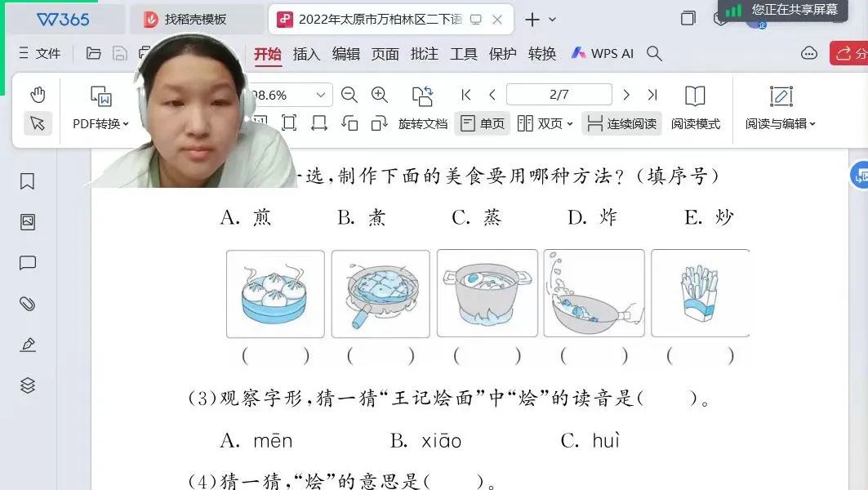This screenshot has height=490, width=868.
Task: Open the attachments paperclip panel
Action: [x=28, y=304]
